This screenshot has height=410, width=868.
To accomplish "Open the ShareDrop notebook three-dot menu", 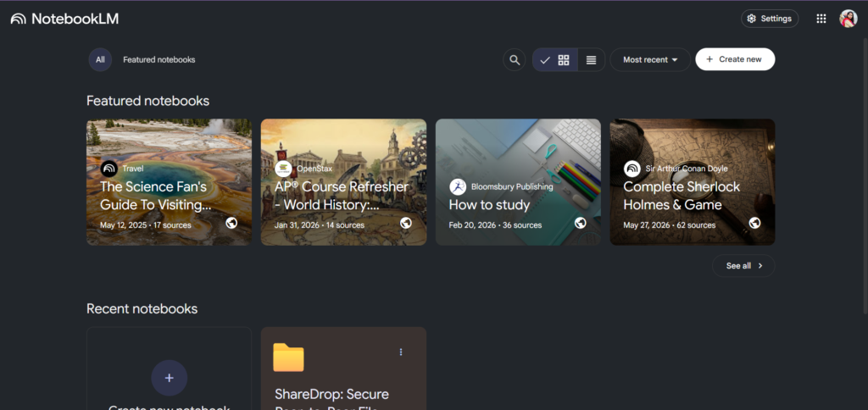I will [401, 352].
